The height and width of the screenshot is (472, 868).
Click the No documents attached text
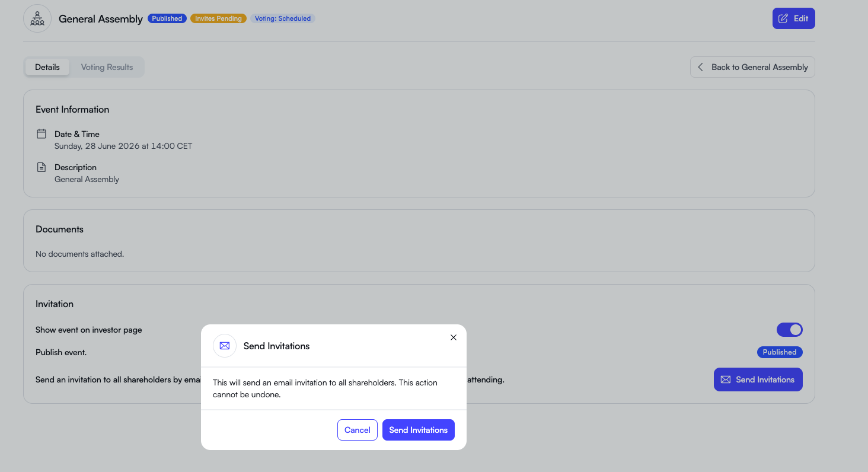[x=79, y=254]
